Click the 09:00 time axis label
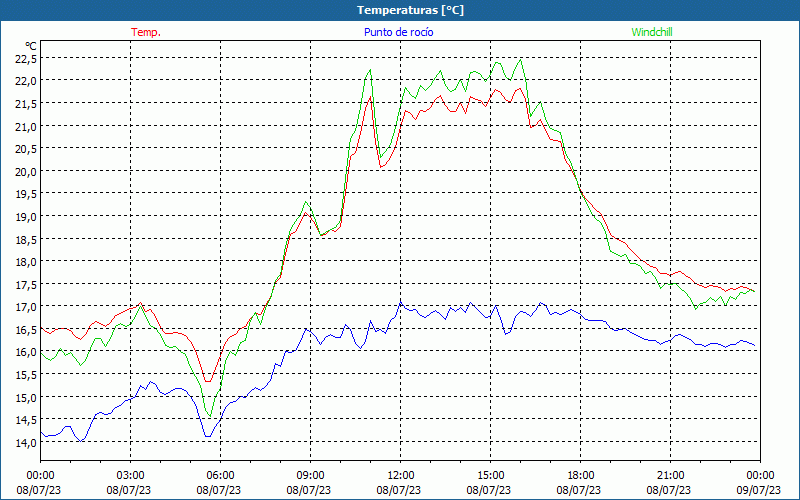 pyautogui.click(x=310, y=476)
